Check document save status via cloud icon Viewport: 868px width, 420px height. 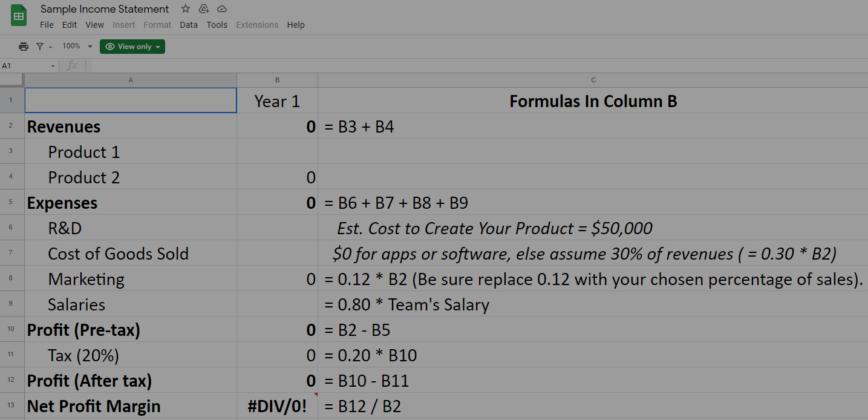point(221,8)
